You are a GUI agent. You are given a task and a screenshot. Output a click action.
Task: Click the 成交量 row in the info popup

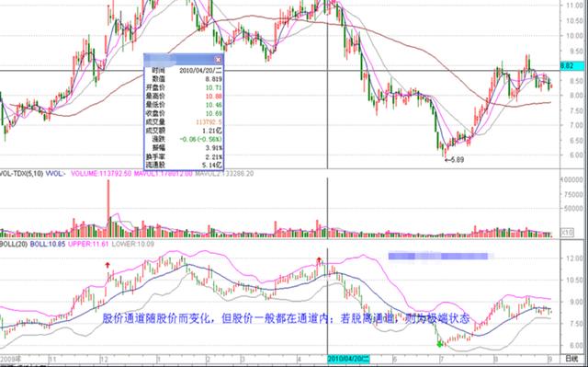(x=184, y=122)
